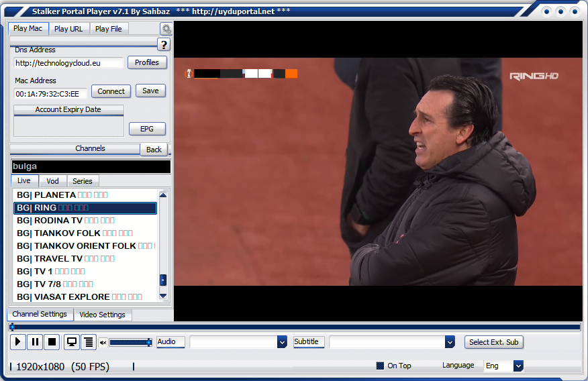
Task: Go Back in the channels list
Action: [154, 150]
